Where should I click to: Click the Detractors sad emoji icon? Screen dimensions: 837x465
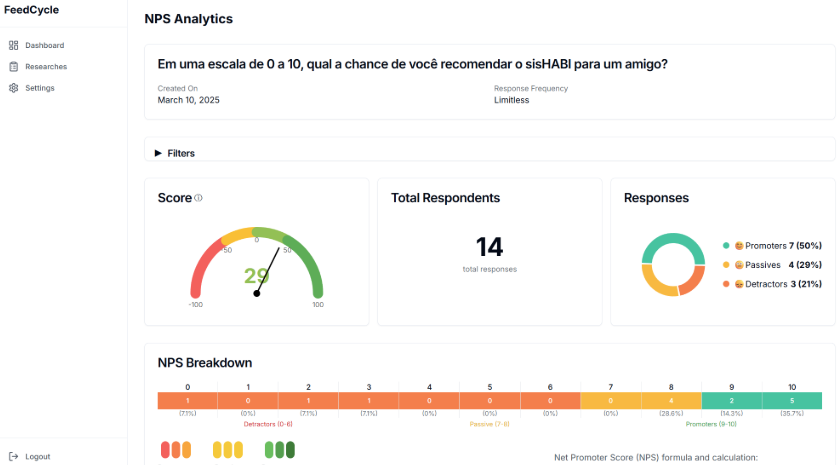(x=739, y=284)
